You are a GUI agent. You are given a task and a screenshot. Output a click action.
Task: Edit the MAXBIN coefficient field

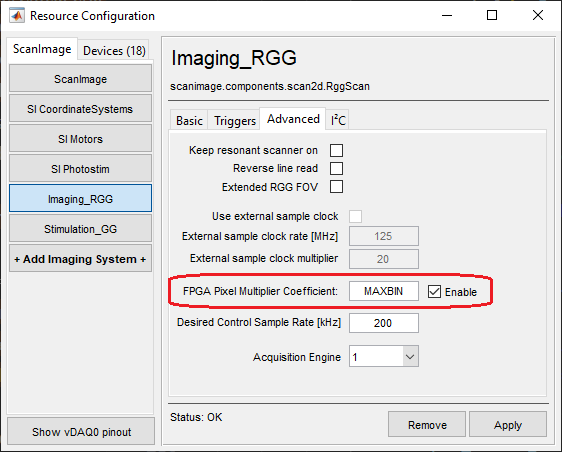[x=384, y=291]
